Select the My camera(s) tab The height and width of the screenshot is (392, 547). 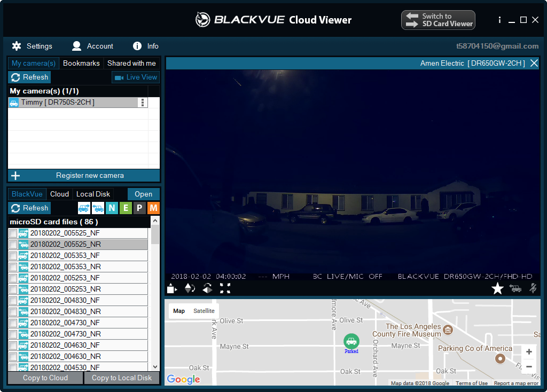tap(34, 63)
